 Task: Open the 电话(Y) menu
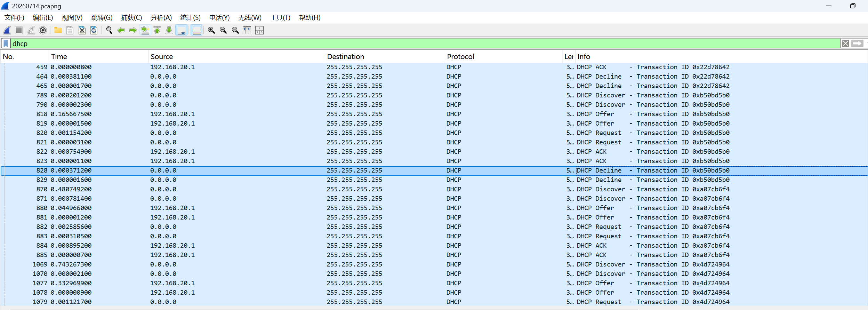pos(219,18)
